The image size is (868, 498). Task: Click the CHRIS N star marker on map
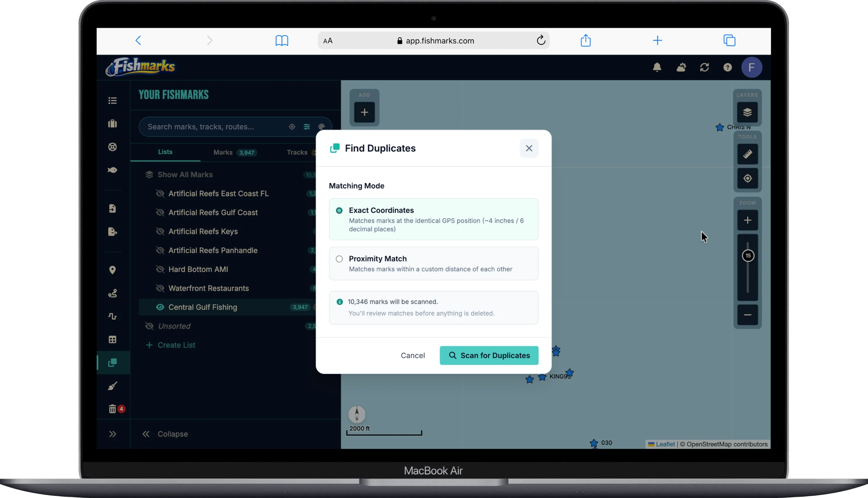pyautogui.click(x=719, y=127)
